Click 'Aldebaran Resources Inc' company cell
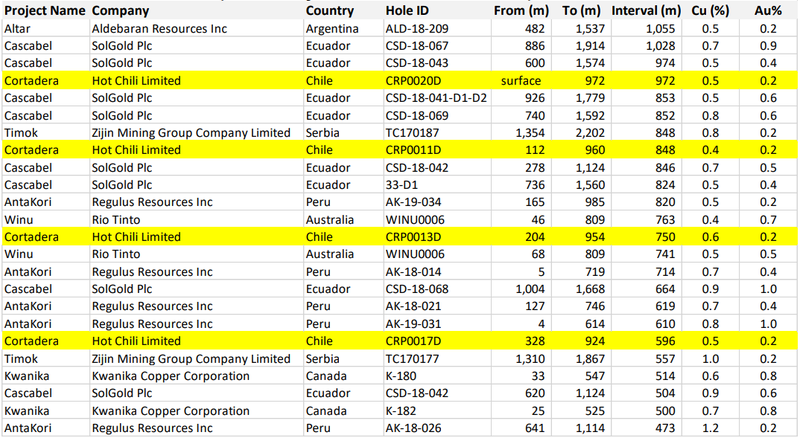Viewport: 800px width, 438px height. tap(159, 29)
